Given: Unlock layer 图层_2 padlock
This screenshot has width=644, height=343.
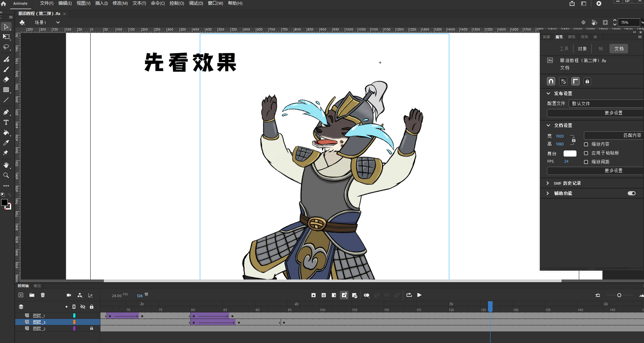Looking at the screenshot, I should click(92, 328).
